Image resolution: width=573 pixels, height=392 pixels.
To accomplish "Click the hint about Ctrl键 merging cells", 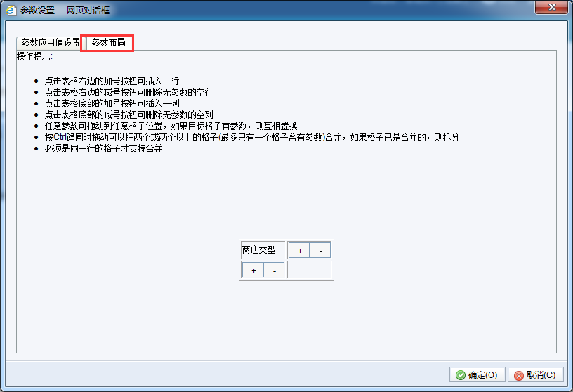I will [252, 137].
